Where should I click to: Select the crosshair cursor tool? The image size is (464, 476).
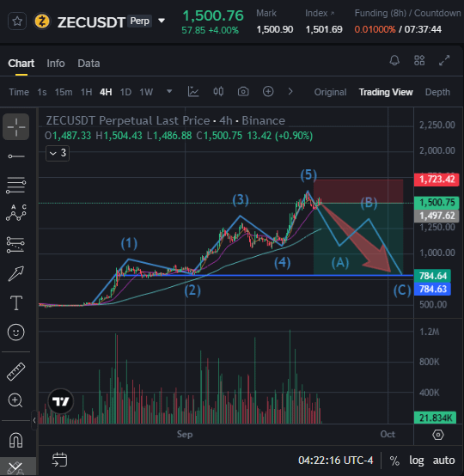[16, 126]
